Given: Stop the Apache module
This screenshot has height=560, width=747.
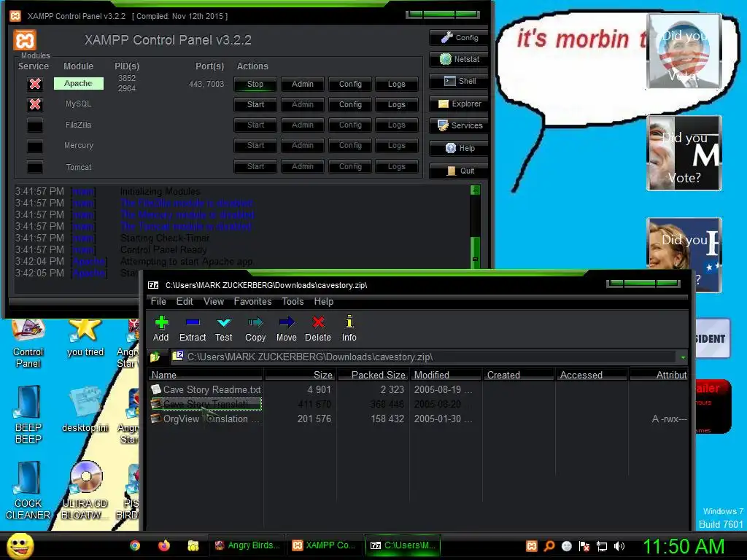Looking at the screenshot, I should point(255,84).
